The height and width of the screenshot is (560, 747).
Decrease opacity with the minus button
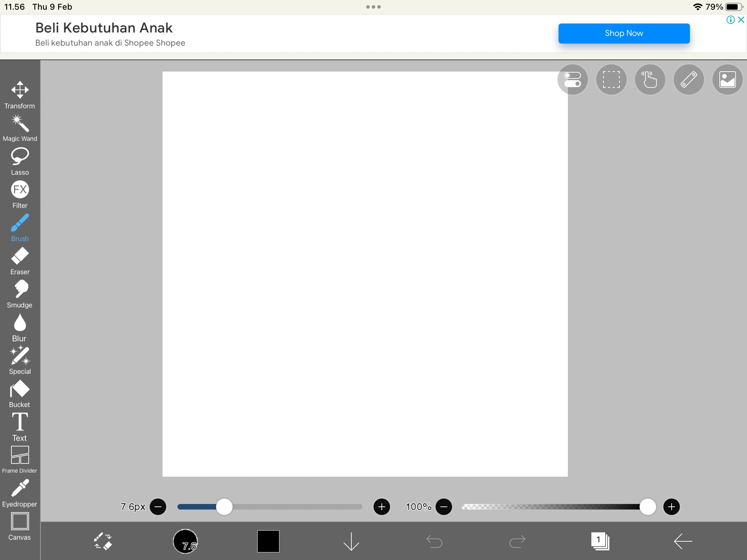[444, 507]
